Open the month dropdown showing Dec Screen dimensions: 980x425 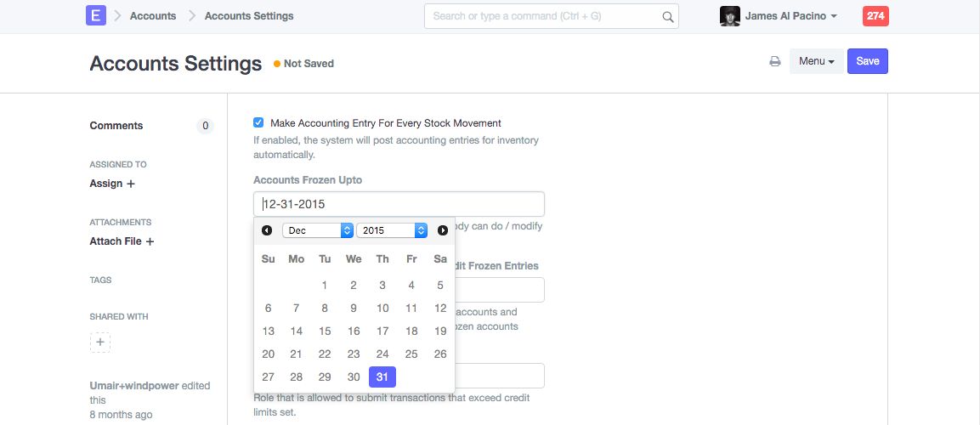317,230
